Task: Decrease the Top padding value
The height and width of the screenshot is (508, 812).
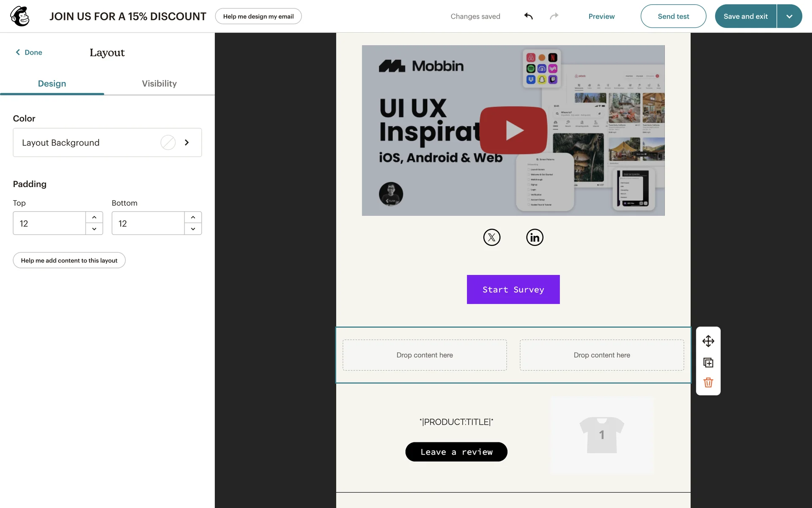Action: pos(94,229)
